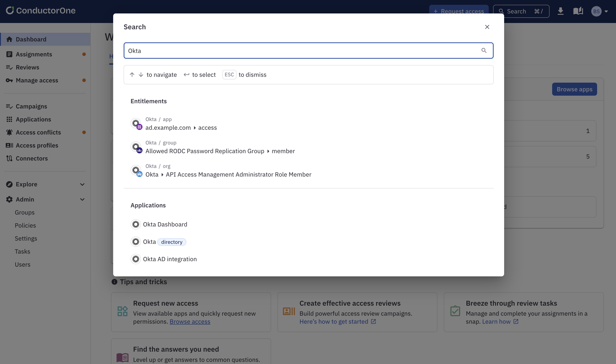Screen dimensions: 616x364
Task: Select the ad.example.com access entitlement
Action: point(181,128)
